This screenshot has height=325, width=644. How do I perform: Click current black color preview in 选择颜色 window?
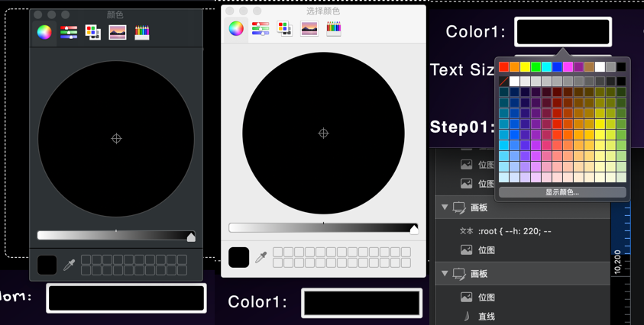238,257
